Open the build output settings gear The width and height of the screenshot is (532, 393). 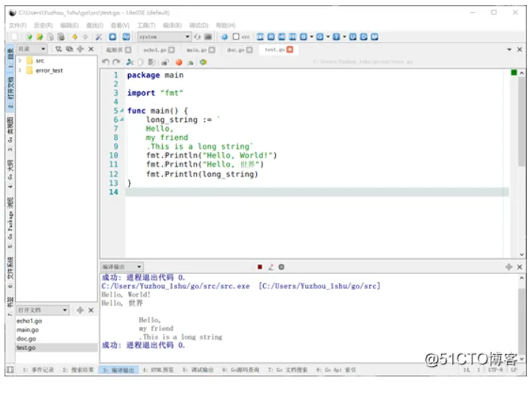tap(281, 267)
